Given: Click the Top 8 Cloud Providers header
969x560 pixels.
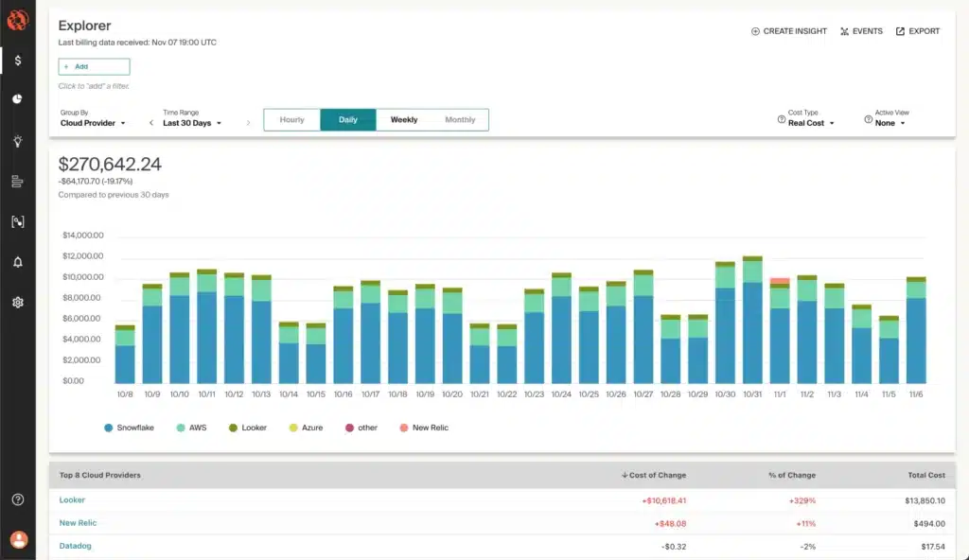Looking at the screenshot, I should pos(100,475).
